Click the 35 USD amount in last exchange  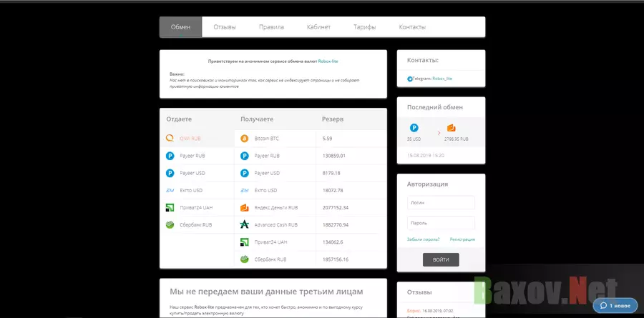(x=414, y=139)
